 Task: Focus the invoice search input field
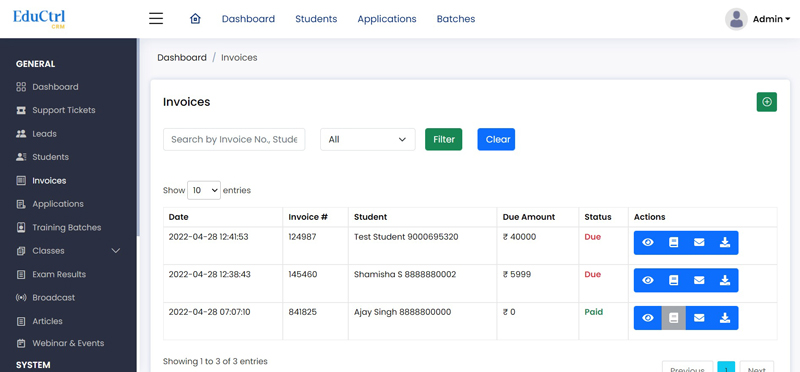(234, 139)
